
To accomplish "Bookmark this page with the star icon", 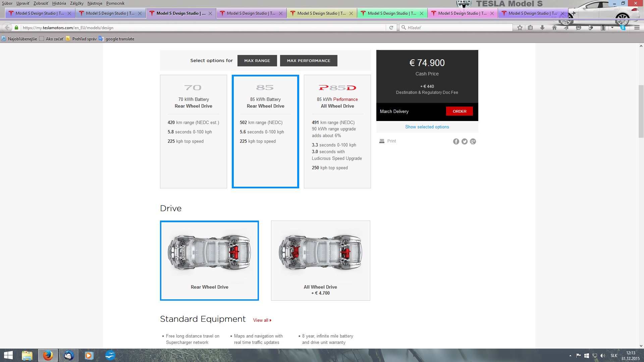I will (520, 27).
